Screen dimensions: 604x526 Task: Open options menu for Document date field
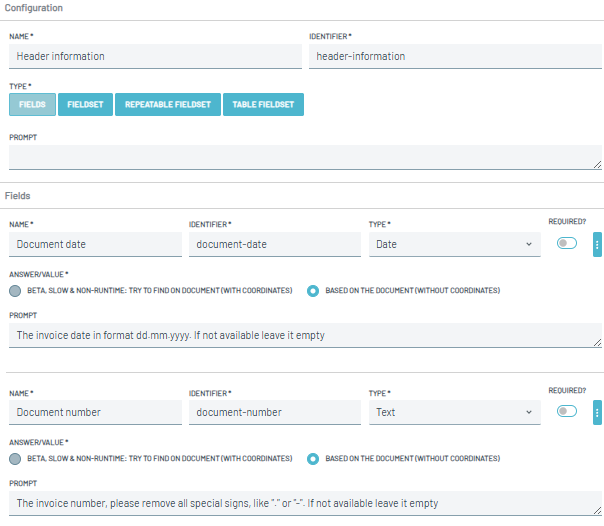597,244
